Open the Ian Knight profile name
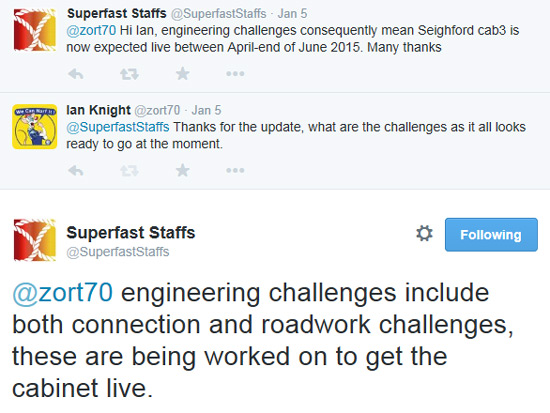550x413 pixels. (99, 110)
